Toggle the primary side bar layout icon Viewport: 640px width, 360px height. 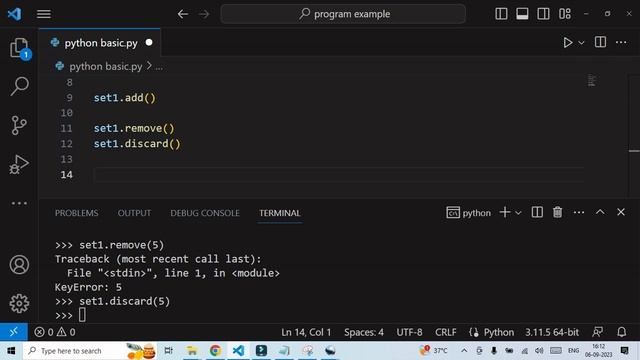pyautogui.click(x=501, y=14)
